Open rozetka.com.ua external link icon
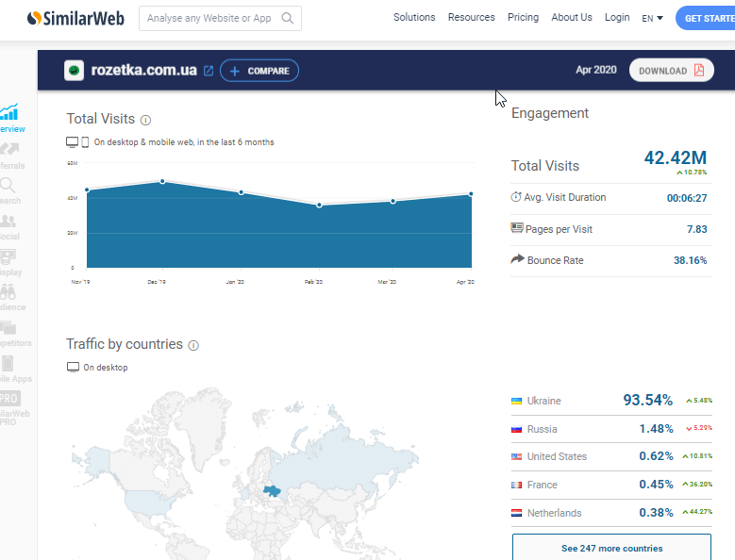The height and width of the screenshot is (560, 735). (209, 71)
